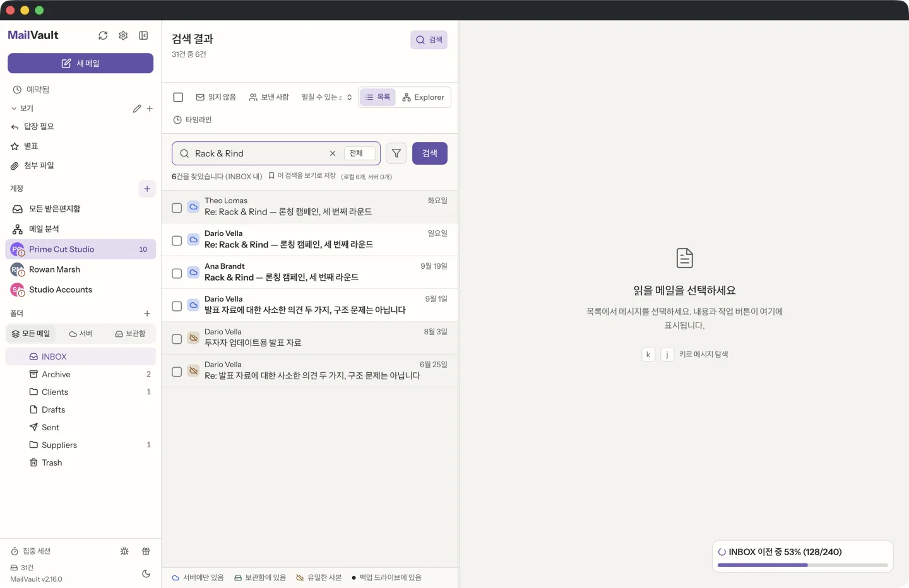Click the 검색 button in header
The width and height of the screenshot is (909, 588).
429,40
